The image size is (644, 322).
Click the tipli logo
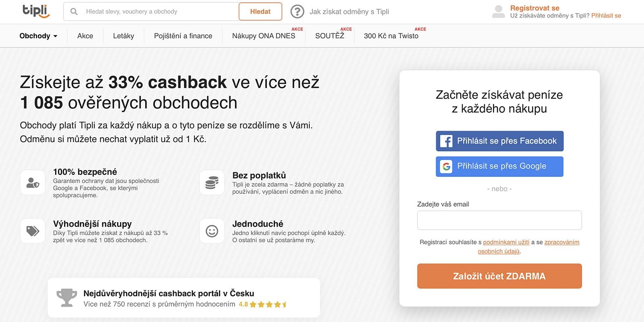pos(36,11)
